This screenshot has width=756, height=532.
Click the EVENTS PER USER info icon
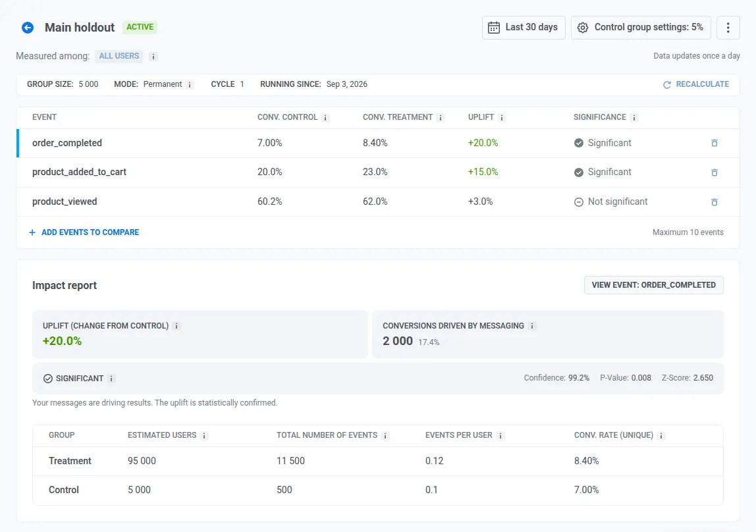click(500, 436)
